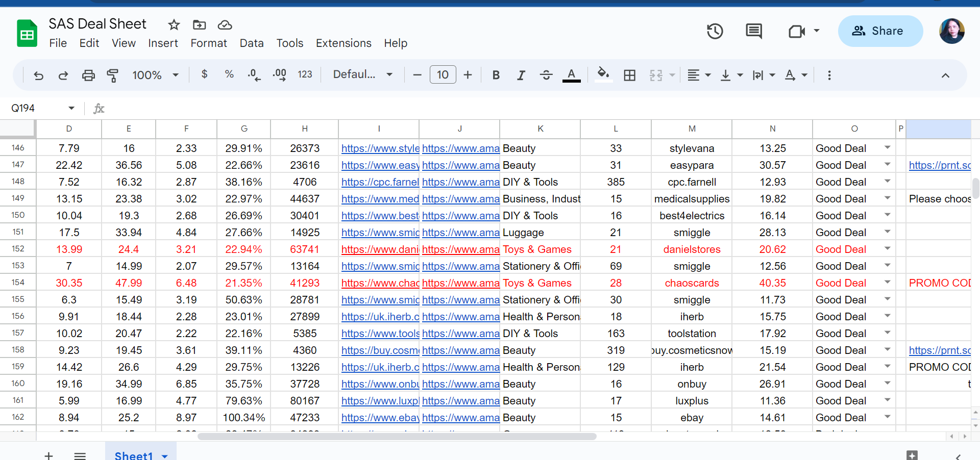Select row 154 header
The height and width of the screenshot is (460, 980).
(18, 283)
